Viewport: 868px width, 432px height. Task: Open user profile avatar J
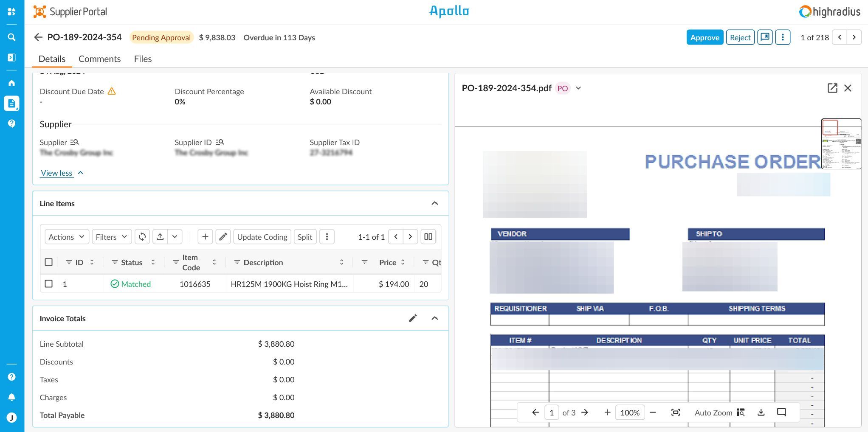pos(12,418)
